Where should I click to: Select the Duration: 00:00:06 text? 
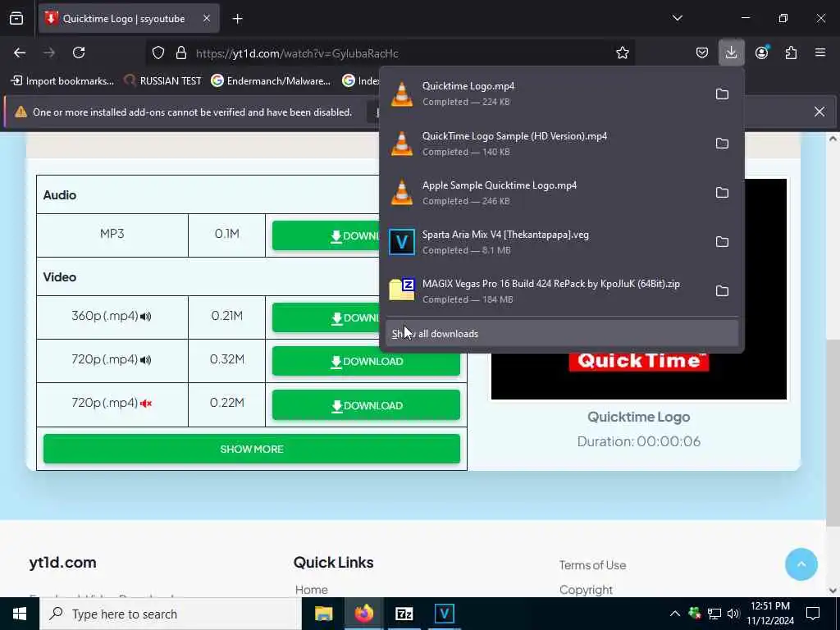[638, 441]
